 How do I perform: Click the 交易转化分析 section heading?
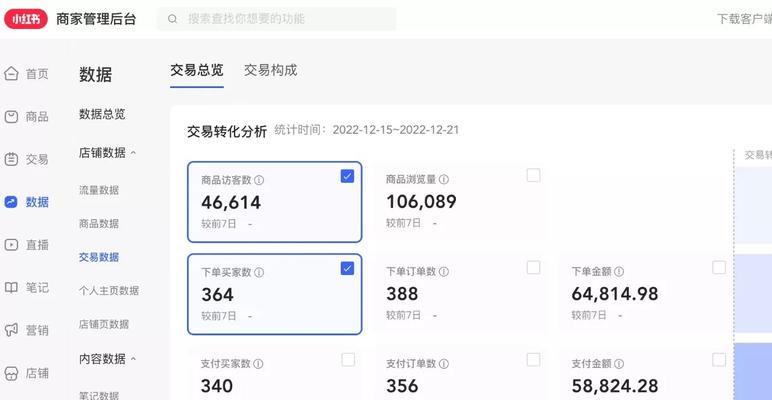click(227, 132)
